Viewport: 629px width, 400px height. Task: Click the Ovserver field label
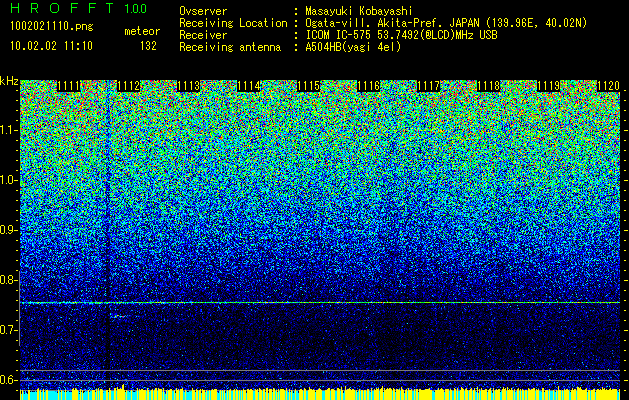click(x=203, y=11)
